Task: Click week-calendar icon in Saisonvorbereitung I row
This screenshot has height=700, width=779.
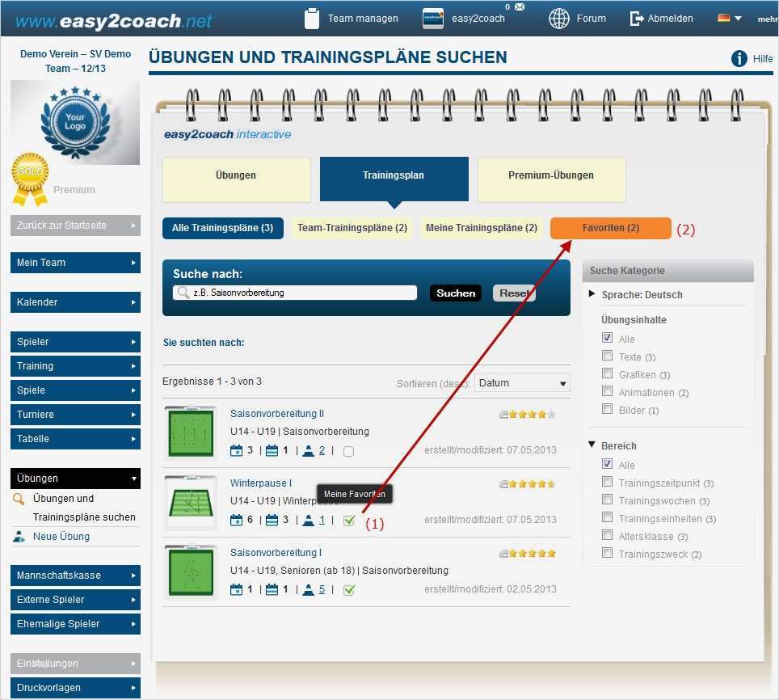Action: [x=272, y=590]
